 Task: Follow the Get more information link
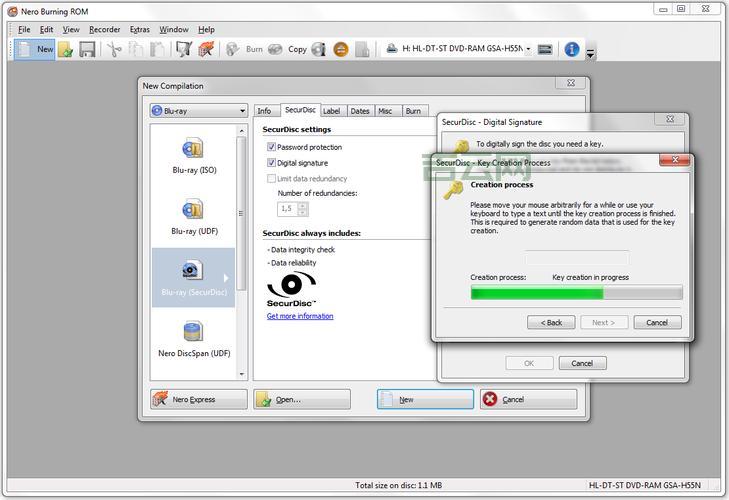(300, 316)
